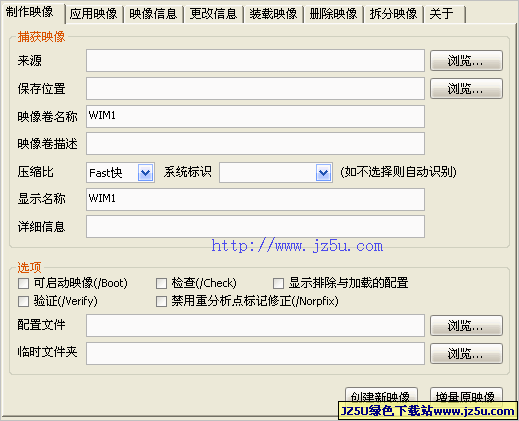
Task: Open the 关于 tab
Action: tap(445, 14)
